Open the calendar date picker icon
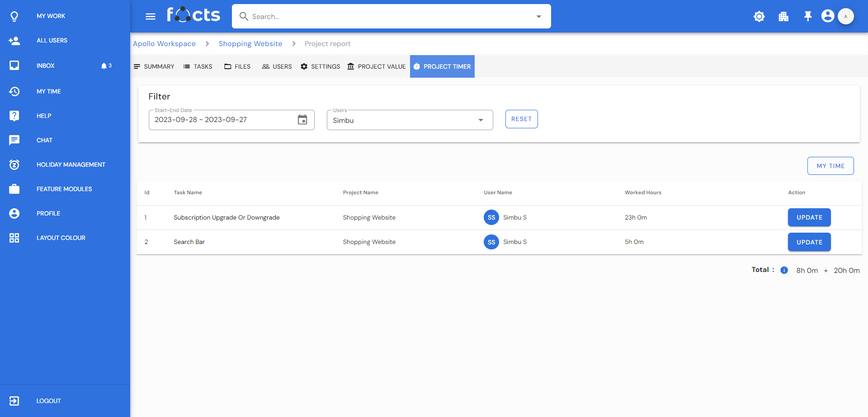The width and height of the screenshot is (868, 417). pyautogui.click(x=302, y=120)
